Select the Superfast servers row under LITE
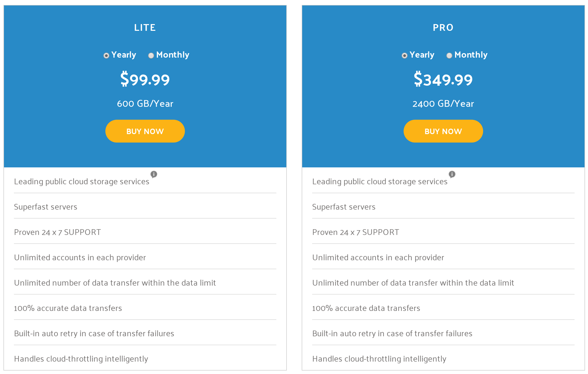Screen dimensions: 588x374 coord(46,207)
